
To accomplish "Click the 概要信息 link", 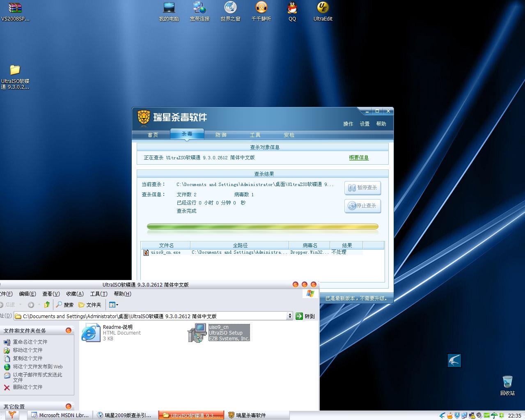I will pyautogui.click(x=359, y=158).
